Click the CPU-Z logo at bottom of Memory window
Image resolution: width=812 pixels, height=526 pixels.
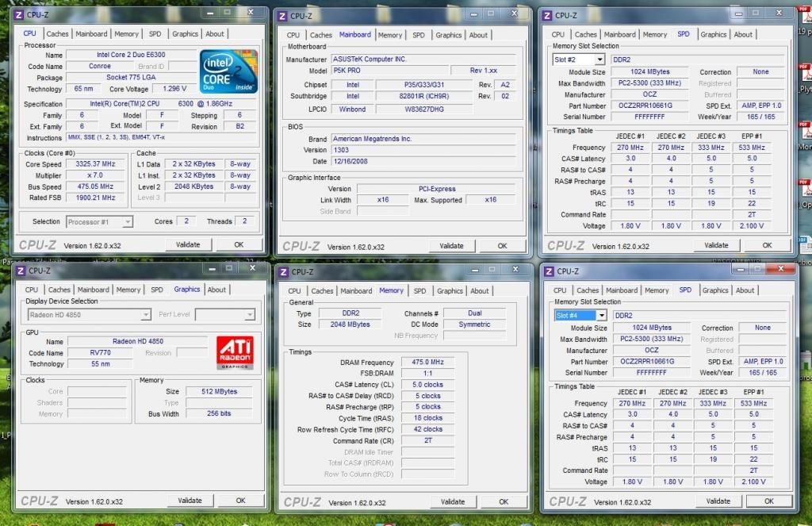click(x=301, y=501)
